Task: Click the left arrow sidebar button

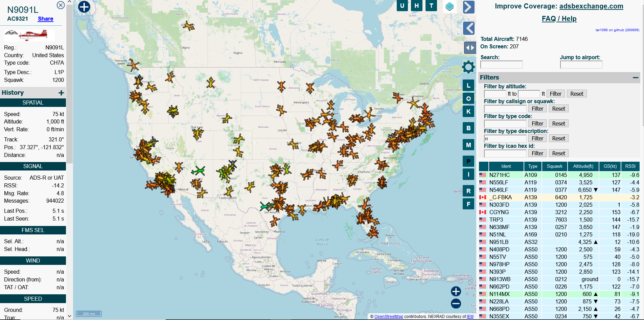Action: pos(468,28)
